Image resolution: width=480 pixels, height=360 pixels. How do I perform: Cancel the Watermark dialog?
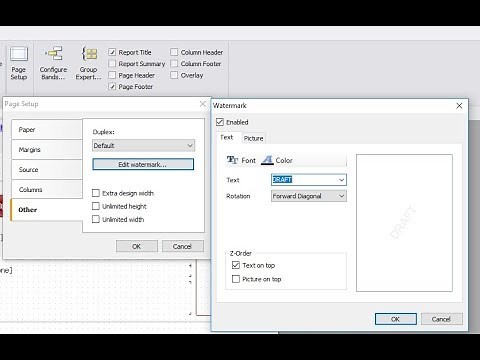coord(441,319)
